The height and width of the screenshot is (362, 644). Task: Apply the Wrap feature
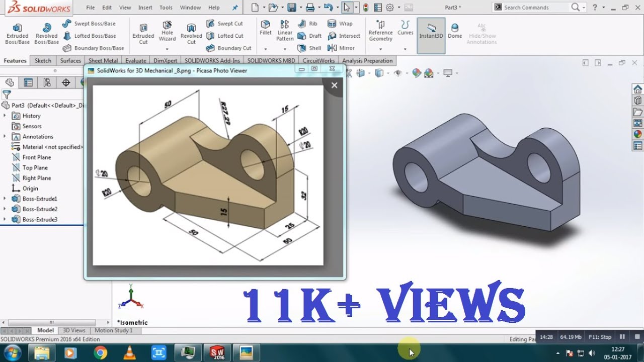340,24
